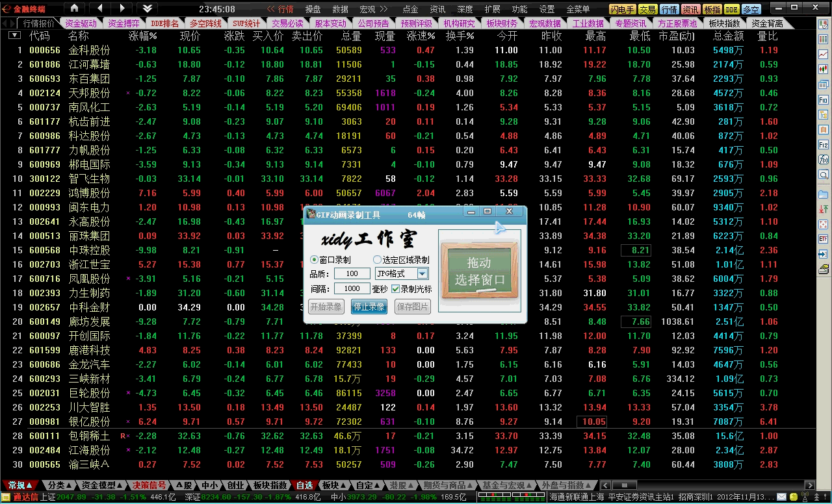Expand the 常规 bottom tab arrow
This screenshot has width=832, height=504.
point(29,485)
